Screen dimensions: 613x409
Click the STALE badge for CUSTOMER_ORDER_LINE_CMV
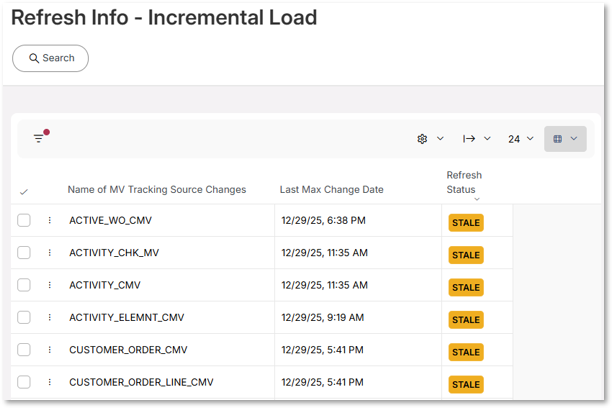pos(466,385)
